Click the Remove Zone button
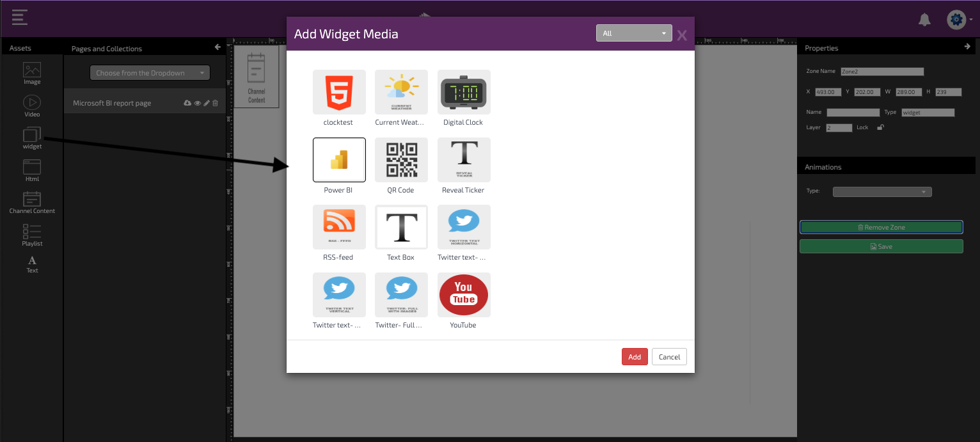 tap(881, 227)
